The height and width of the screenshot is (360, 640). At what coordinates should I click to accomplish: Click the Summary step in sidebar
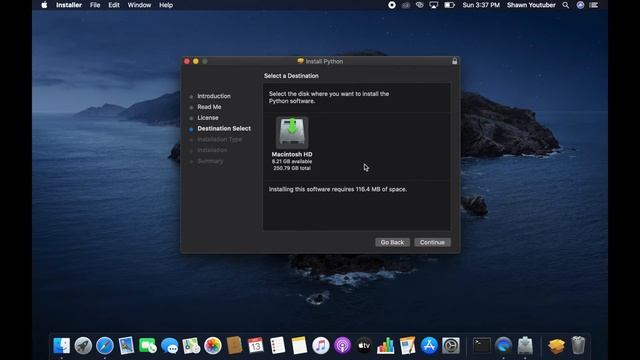click(210, 161)
